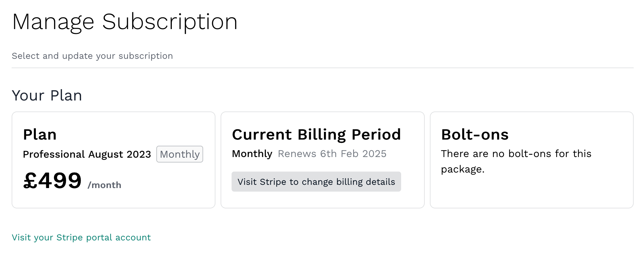This screenshot has width=644, height=263.
Task: Click the Bolt-ons card heading
Action: click(x=475, y=134)
